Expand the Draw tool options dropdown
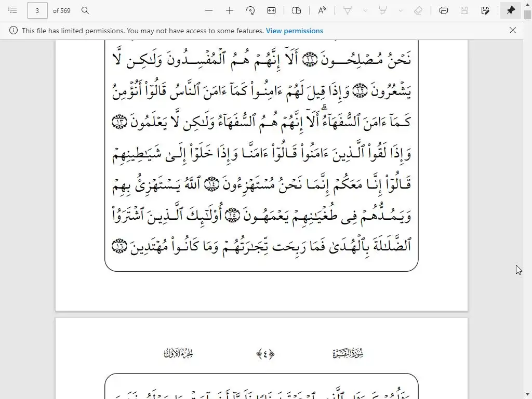Image resolution: width=532 pixels, height=399 pixels. point(365,10)
